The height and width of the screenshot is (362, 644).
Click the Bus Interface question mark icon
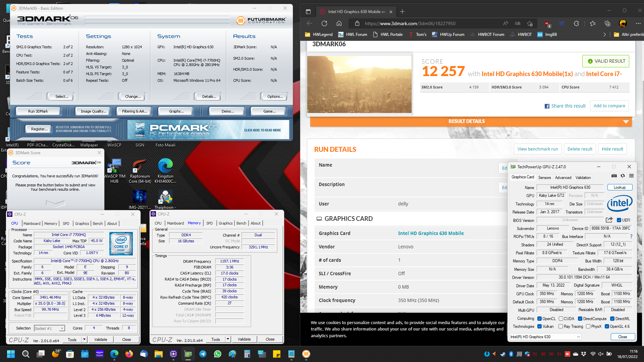[631, 236]
